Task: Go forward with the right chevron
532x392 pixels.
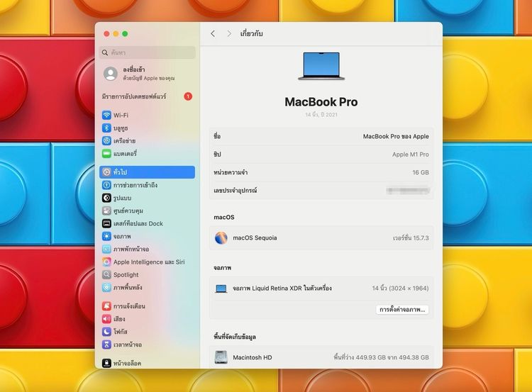Action: [x=229, y=33]
